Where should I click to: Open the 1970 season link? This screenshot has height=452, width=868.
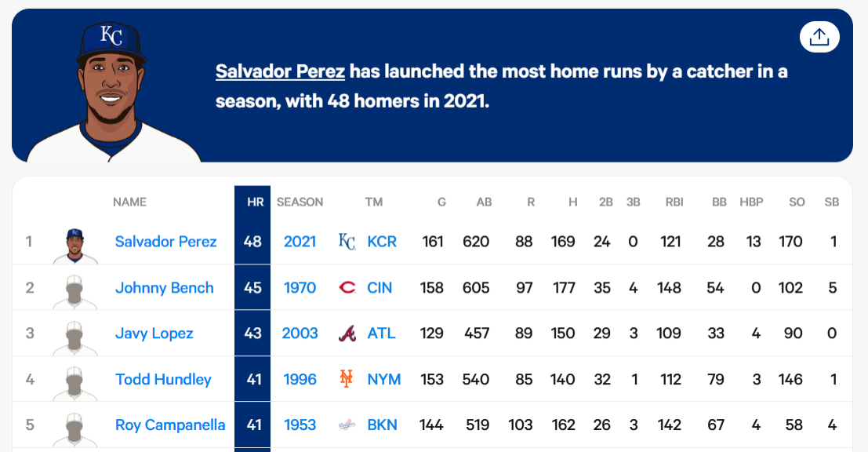(300, 288)
